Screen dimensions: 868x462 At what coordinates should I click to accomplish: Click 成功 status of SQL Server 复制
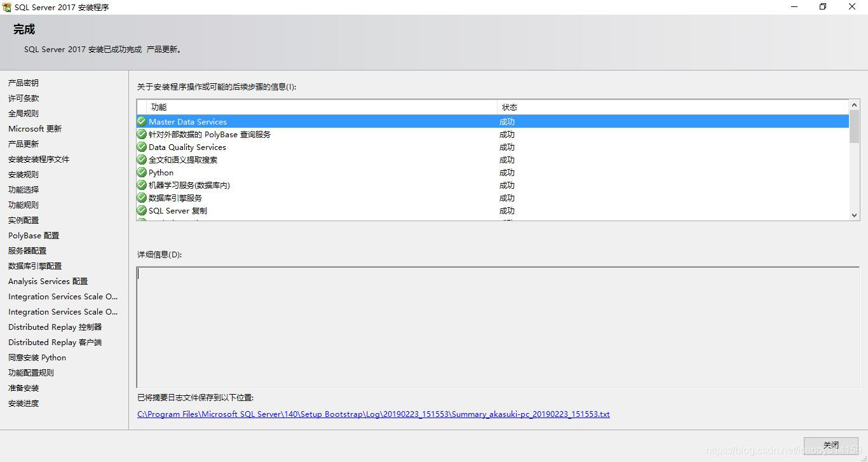507,210
